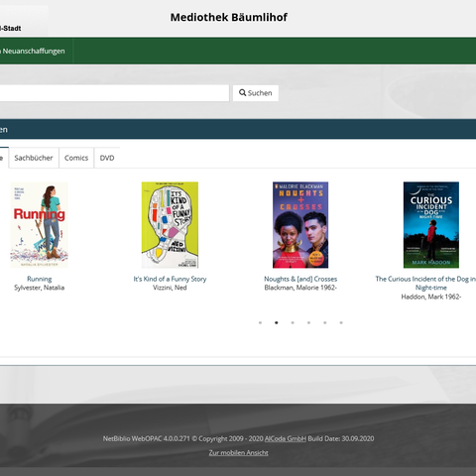Select the fourth carousel pagination dot
Screen dimensions: 476x476
308,322
